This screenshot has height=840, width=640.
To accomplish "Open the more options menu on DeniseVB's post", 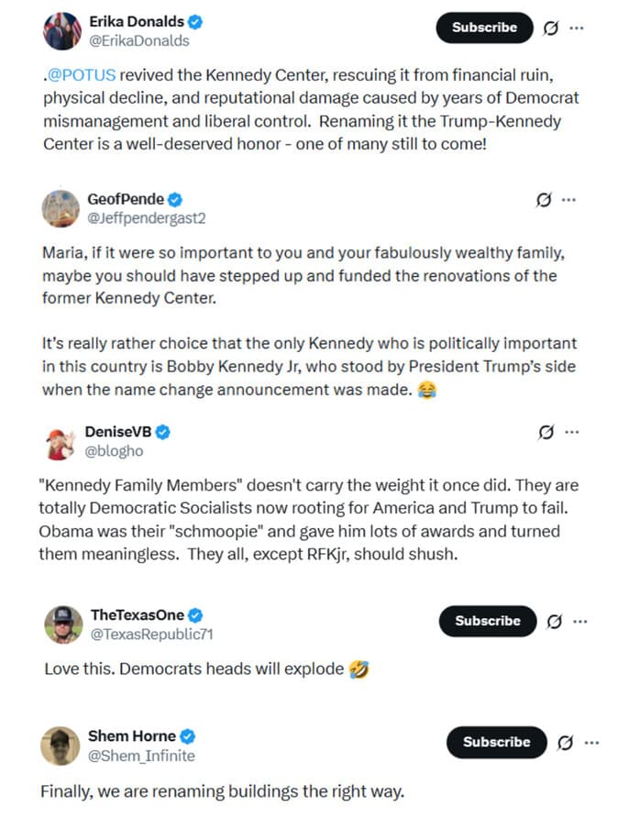I will (570, 432).
